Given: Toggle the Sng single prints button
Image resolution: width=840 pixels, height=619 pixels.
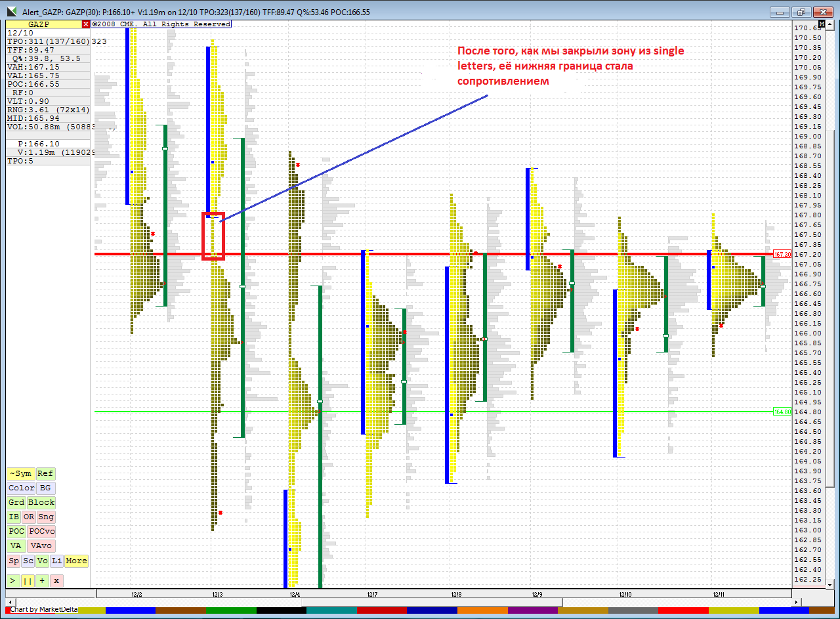Looking at the screenshot, I should tap(46, 517).
